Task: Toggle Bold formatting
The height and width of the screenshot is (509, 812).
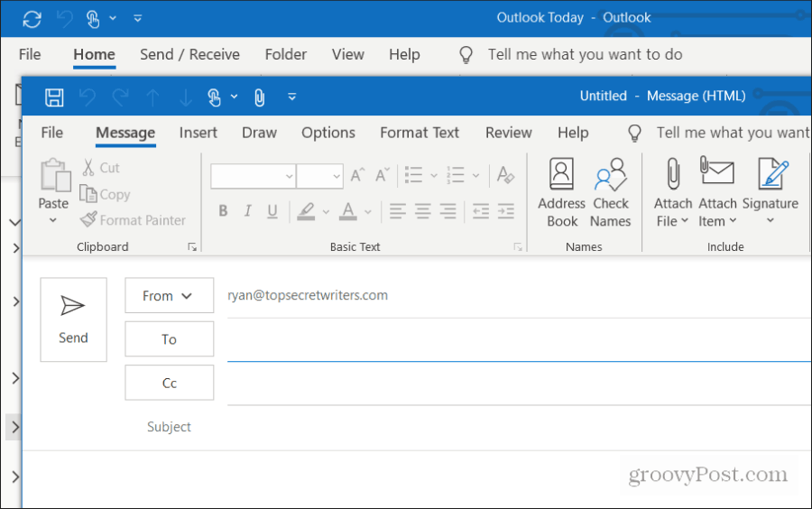Action: tap(223, 211)
